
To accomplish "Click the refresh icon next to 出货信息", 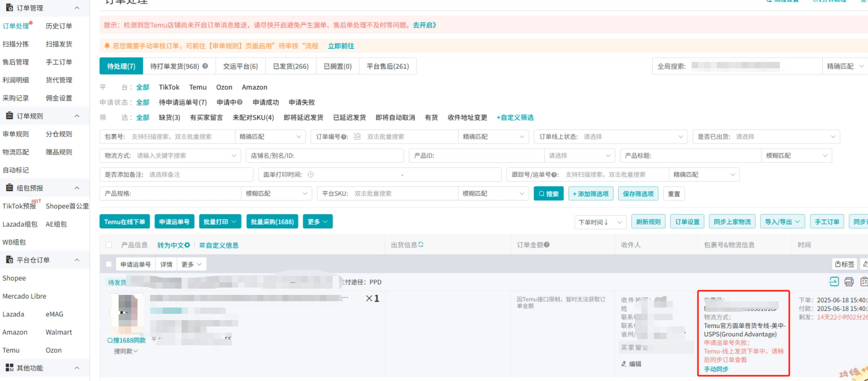I will pyautogui.click(x=421, y=245).
